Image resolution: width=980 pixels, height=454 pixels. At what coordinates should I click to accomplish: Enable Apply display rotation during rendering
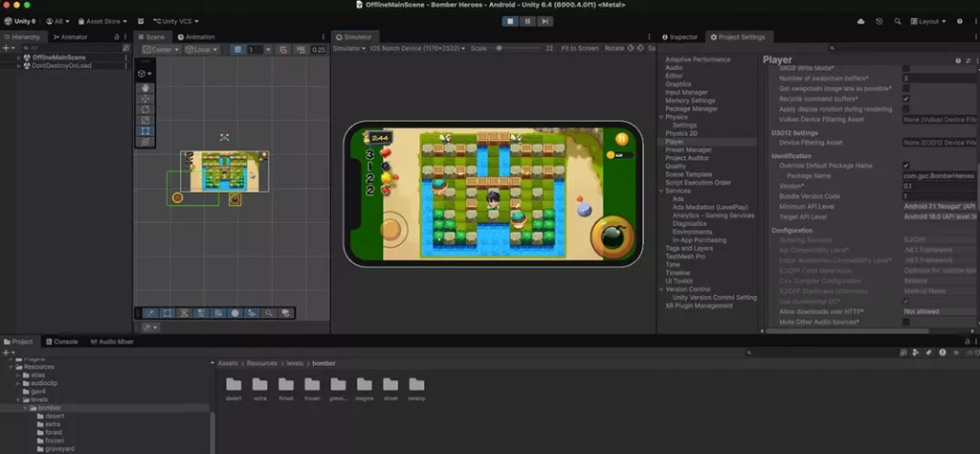(x=905, y=109)
